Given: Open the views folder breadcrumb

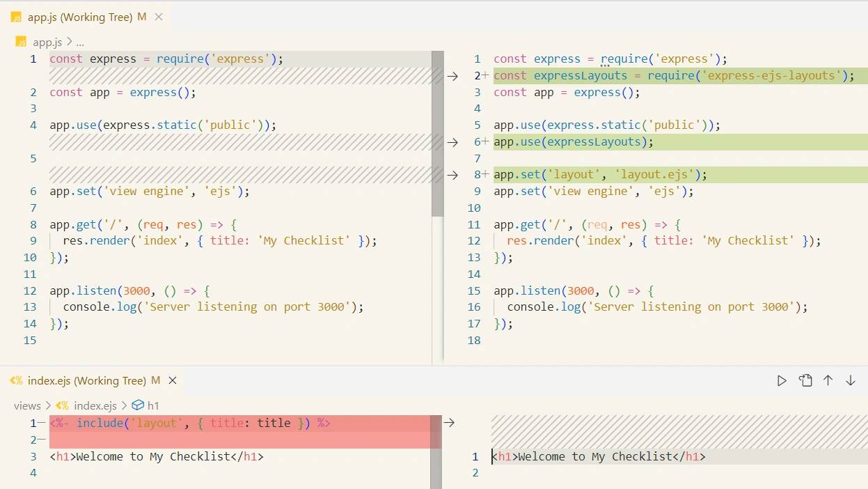Looking at the screenshot, I should coord(27,405).
